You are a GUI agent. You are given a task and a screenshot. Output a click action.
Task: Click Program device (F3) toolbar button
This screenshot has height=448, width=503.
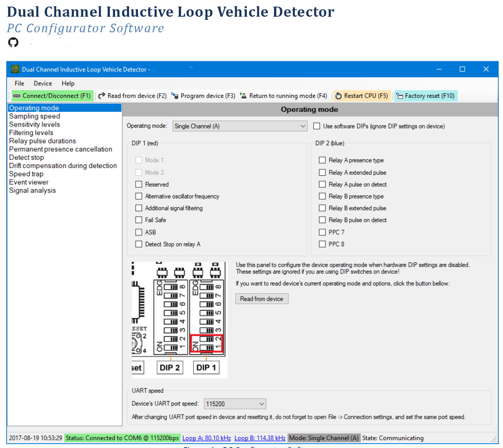[x=203, y=96]
